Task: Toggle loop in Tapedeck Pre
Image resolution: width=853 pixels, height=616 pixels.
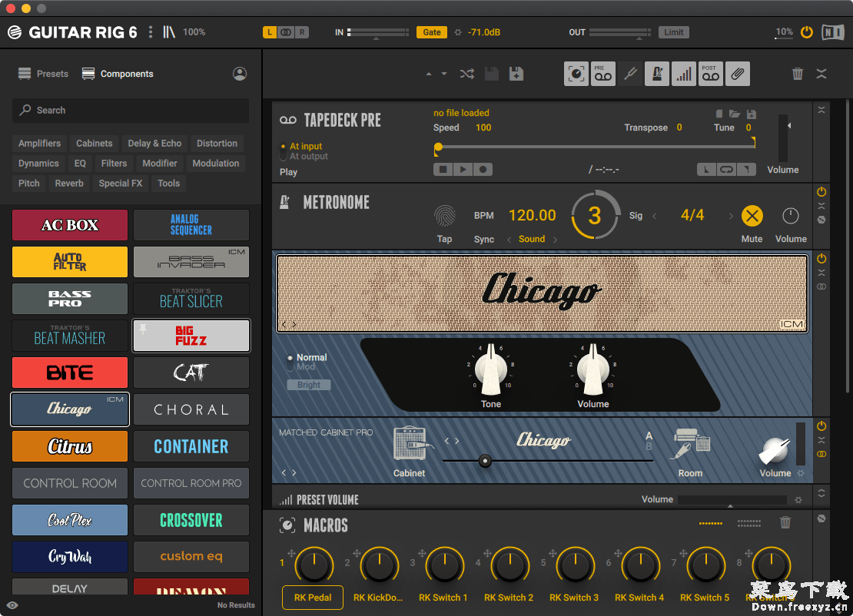Action: pyautogui.click(x=726, y=170)
